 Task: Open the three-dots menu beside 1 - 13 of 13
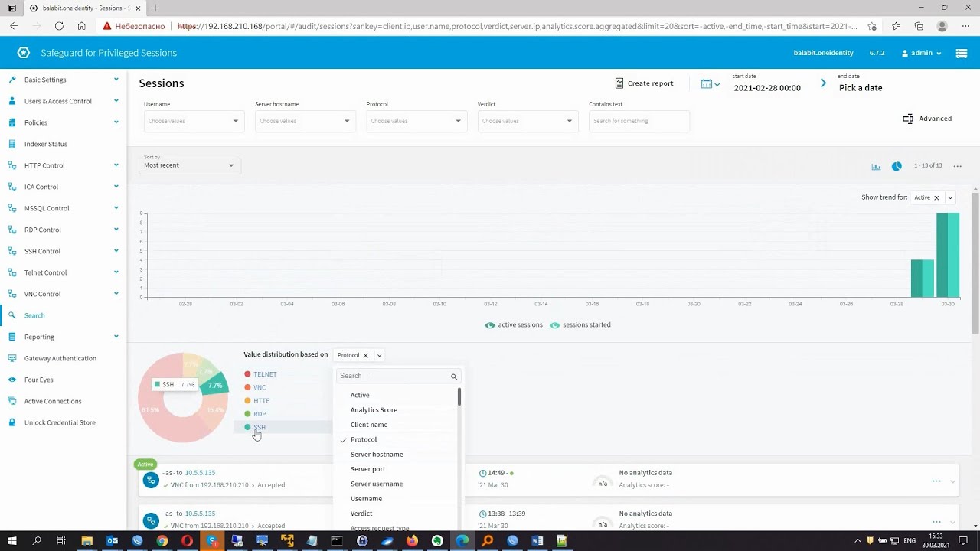pyautogui.click(x=957, y=166)
